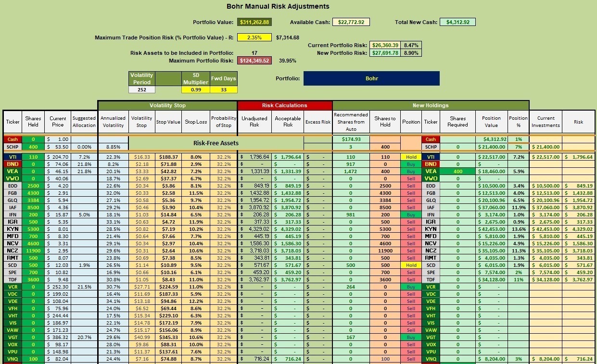Click the VEA Shares Required value 400
Viewport: 597px width, 364px height.
[457, 171]
